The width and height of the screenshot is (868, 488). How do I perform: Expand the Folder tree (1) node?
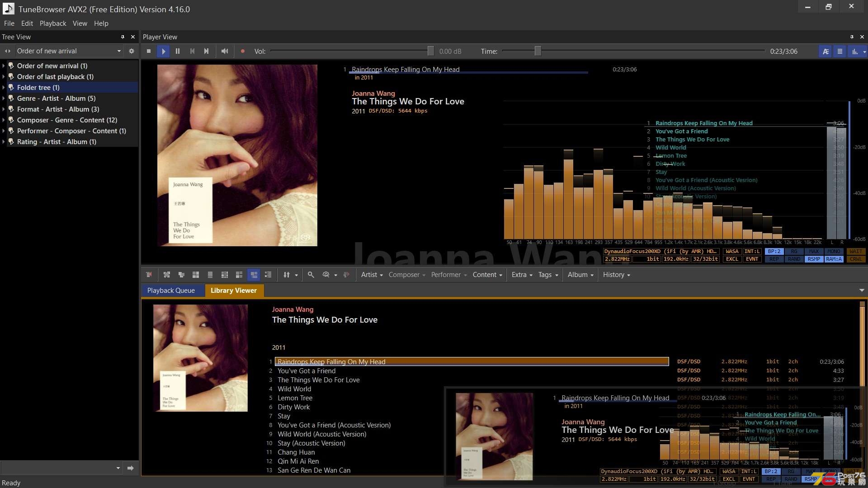tap(4, 88)
